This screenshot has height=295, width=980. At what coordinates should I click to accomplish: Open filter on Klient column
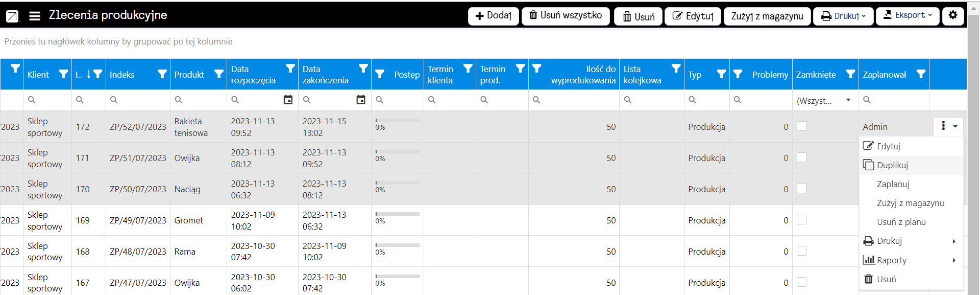[63, 74]
